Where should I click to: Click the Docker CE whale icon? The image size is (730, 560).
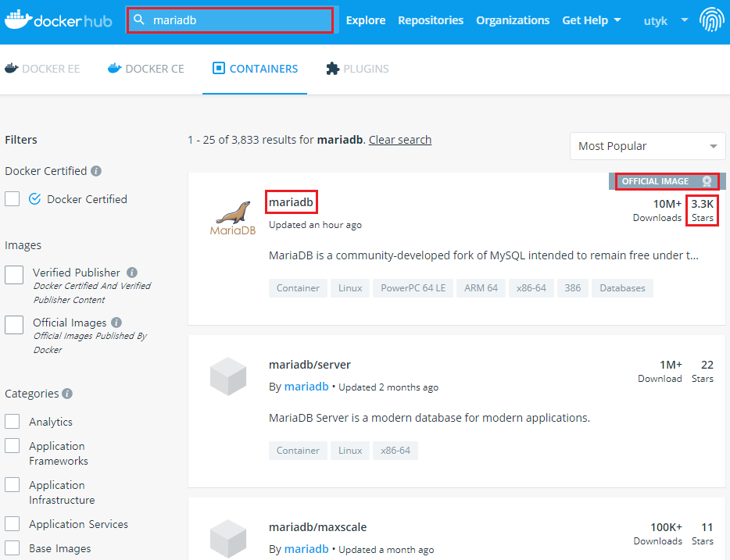(x=115, y=69)
